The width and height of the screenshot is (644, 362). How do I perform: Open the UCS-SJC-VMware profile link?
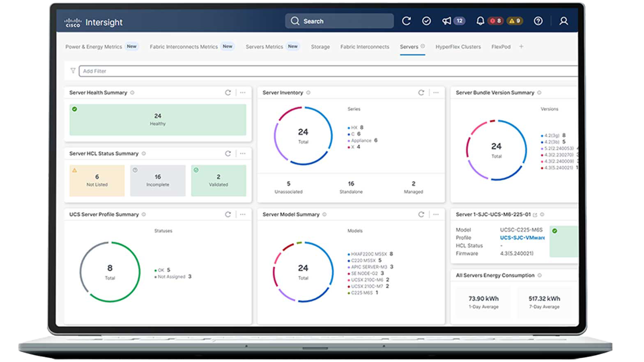pyautogui.click(x=522, y=238)
